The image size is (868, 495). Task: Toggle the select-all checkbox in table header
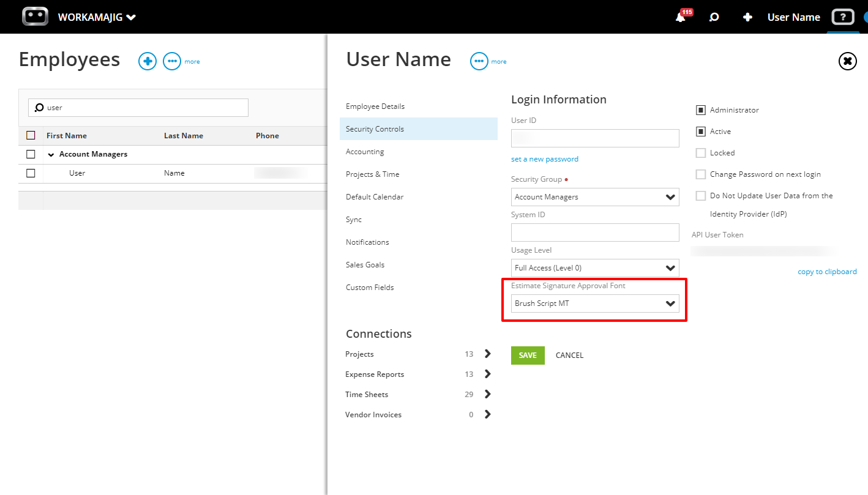coord(31,135)
